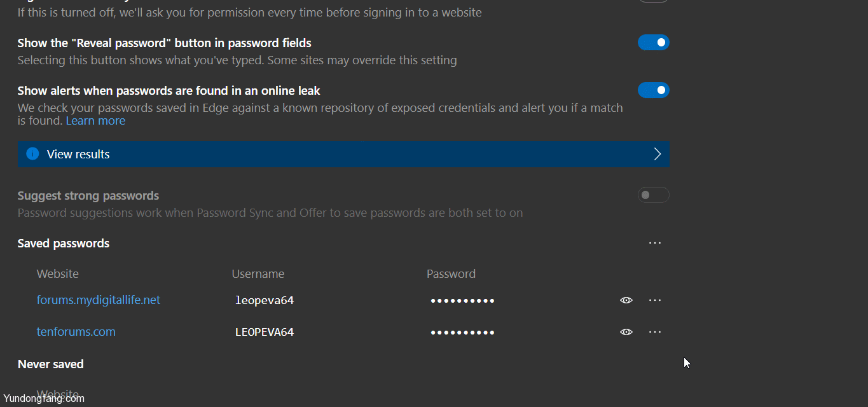Click the View results text
This screenshot has height=407, width=868.
pos(78,155)
